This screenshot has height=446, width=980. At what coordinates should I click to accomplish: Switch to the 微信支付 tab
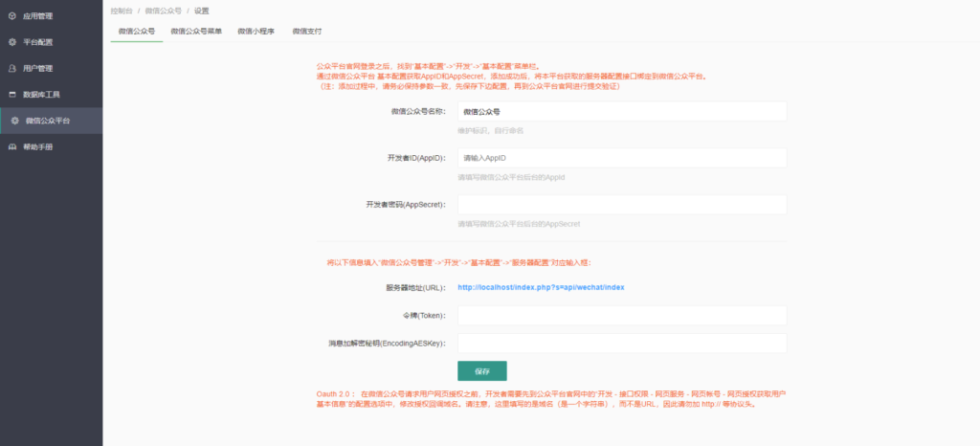click(x=307, y=31)
